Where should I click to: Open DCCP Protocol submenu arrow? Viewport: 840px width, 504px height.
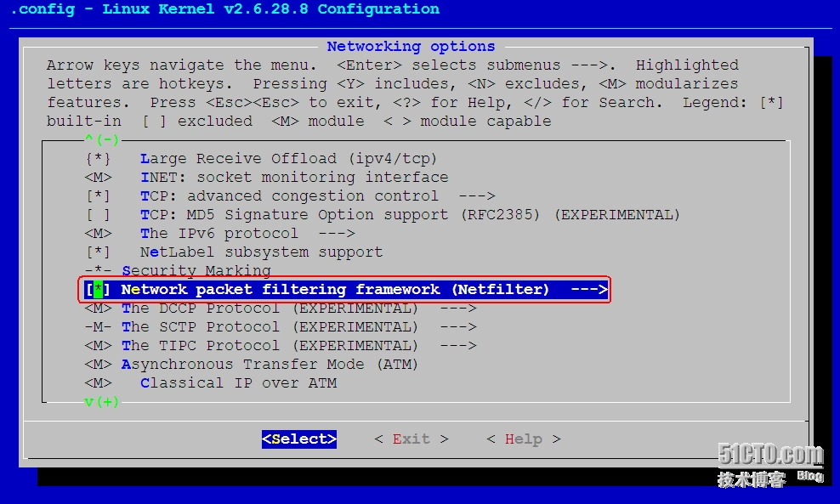[458, 309]
